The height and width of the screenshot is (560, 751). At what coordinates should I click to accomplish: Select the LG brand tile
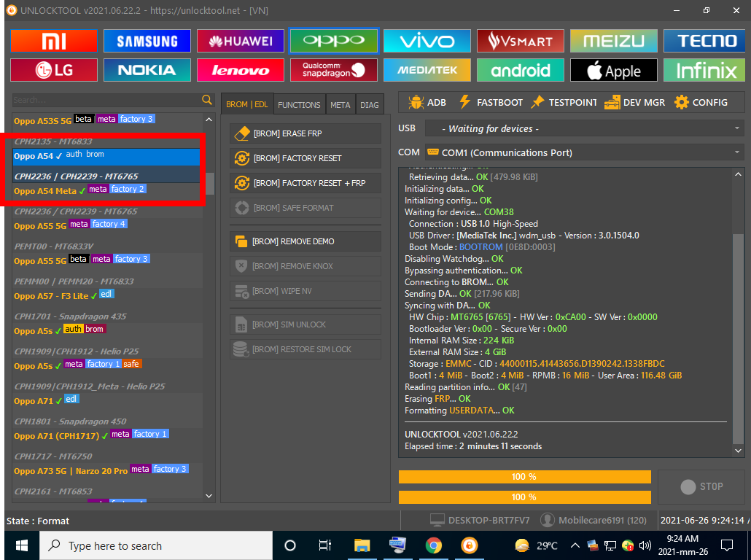(x=54, y=71)
